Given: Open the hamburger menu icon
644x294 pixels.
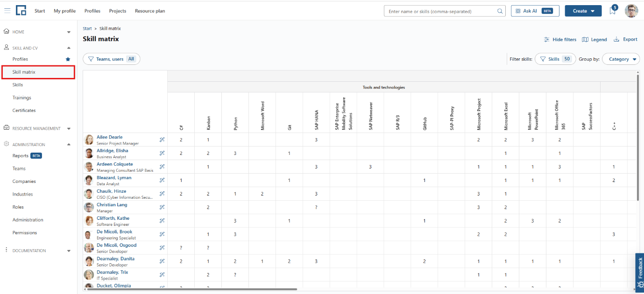Looking at the screenshot, I should point(7,11).
